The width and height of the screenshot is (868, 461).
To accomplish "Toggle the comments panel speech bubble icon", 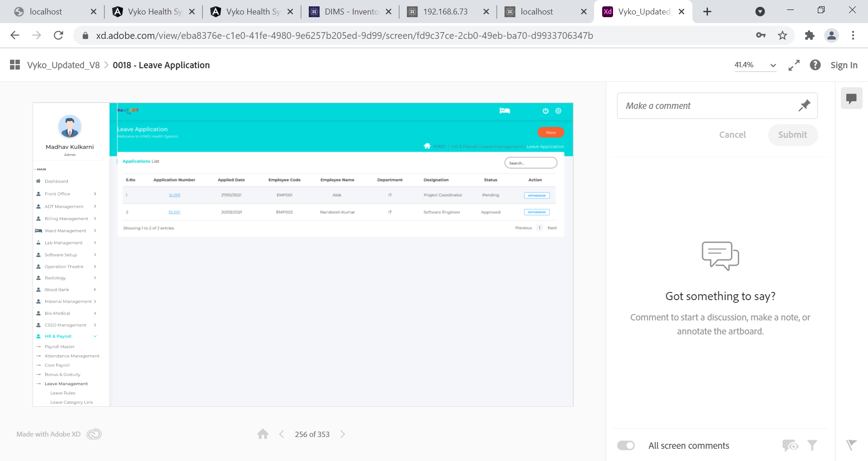I will pyautogui.click(x=851, y=99).
